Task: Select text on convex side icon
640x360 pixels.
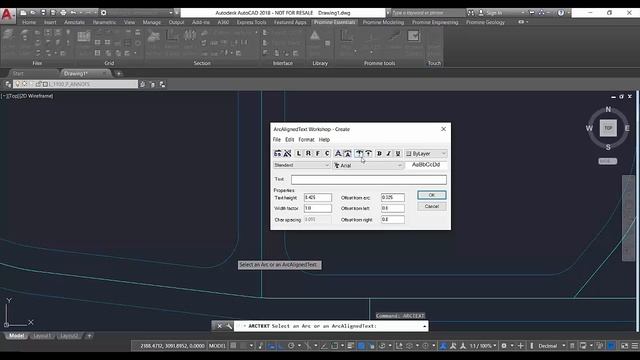Action: coord(338,153)
